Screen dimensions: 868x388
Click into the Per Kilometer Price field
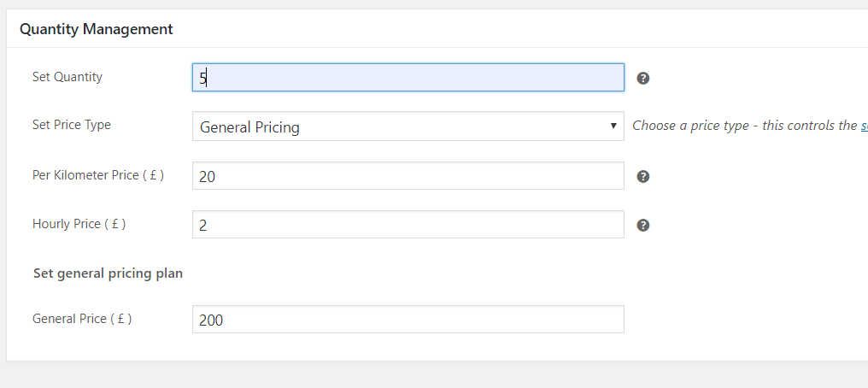408,176
